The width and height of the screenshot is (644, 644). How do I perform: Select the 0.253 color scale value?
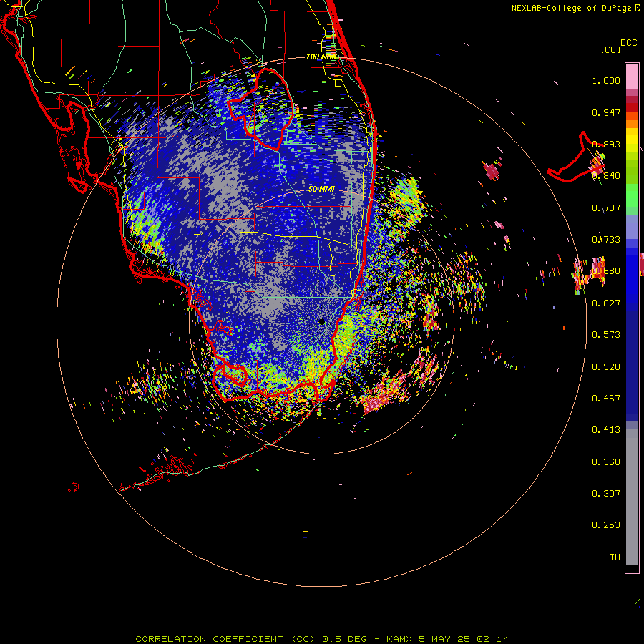coord(606,525)
